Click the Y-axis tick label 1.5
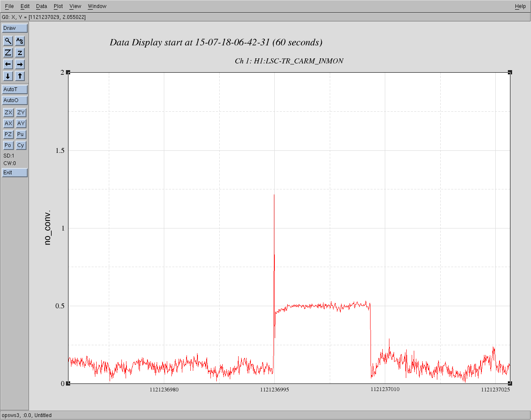This screenshot has height=420, width=531. pos(60,151)
